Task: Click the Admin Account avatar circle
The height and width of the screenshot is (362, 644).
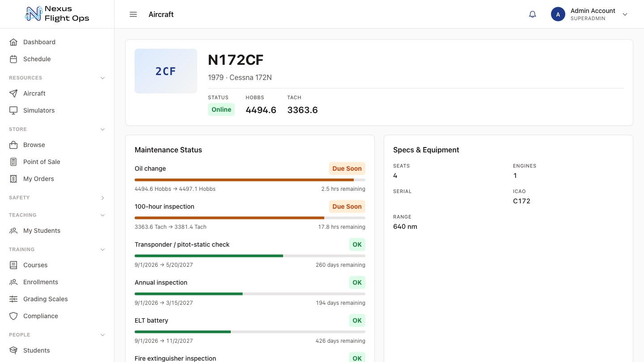Action: click(x=558, y=14)
